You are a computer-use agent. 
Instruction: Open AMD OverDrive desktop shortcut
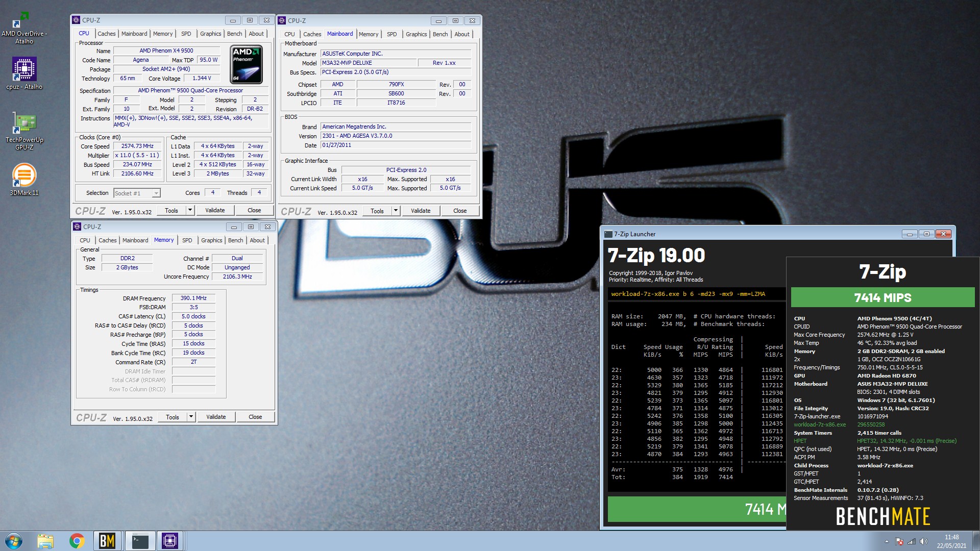[x=24, y=28]
